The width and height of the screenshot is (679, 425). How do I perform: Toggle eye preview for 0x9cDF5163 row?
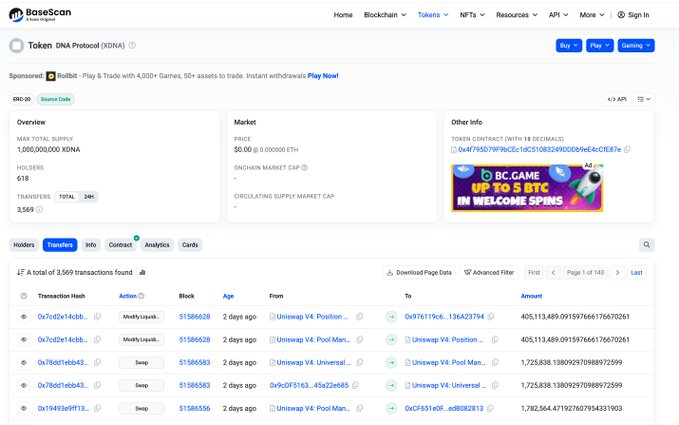pos(24,385)
